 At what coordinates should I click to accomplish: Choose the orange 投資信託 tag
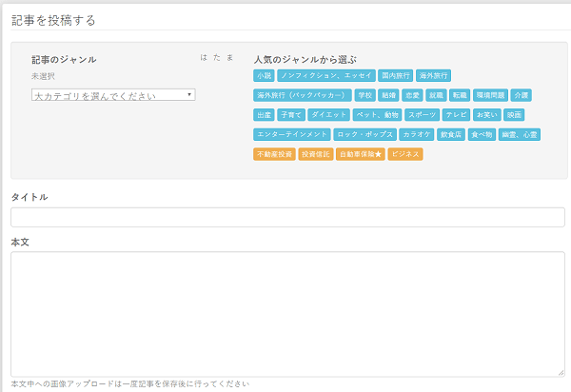[316, 154]
